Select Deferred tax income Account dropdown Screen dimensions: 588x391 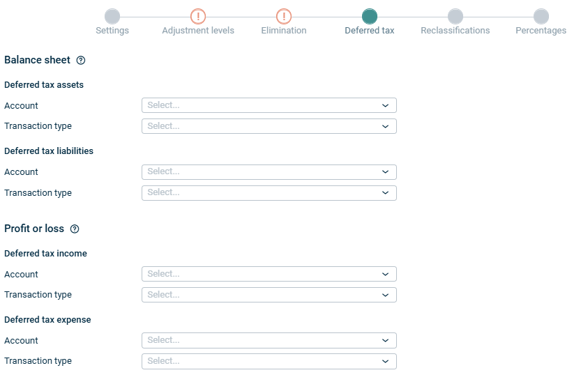tap(269, 274)
